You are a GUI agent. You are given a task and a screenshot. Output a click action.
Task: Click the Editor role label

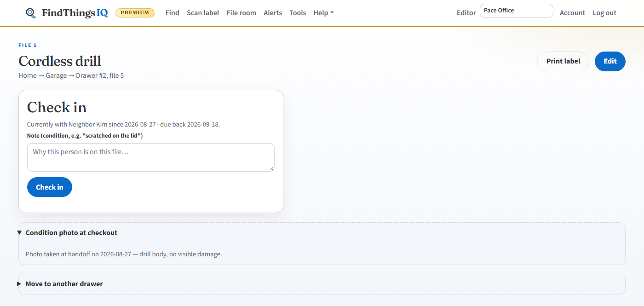click(x=466, y=13)
